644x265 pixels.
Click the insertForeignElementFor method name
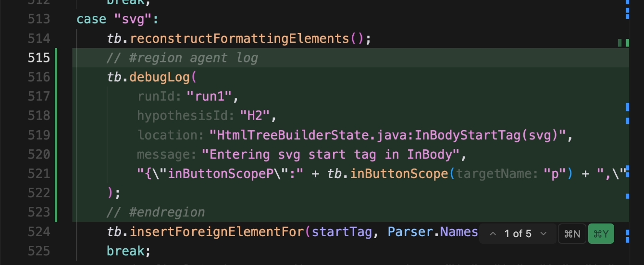pos(216,232)
